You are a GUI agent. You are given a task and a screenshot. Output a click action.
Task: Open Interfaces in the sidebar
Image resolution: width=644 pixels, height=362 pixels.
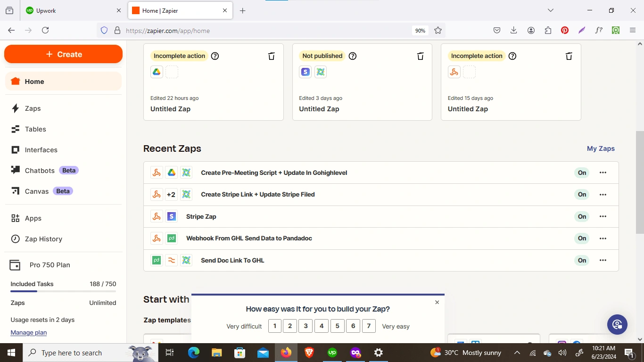click(63, 149)
